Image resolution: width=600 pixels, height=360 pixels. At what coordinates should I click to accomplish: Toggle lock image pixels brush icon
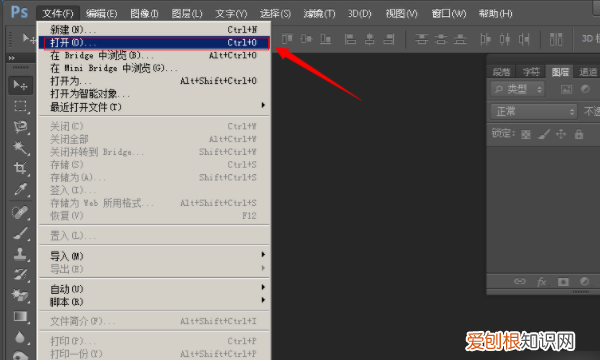pos(544,134)
